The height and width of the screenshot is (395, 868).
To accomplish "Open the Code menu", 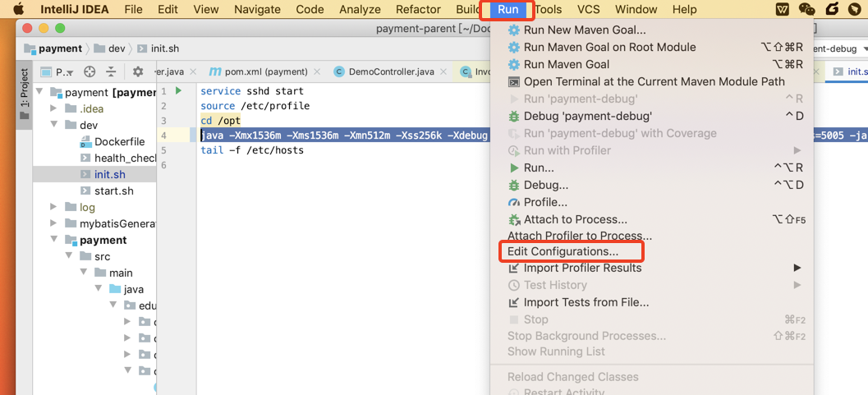I will pos(310,9).
